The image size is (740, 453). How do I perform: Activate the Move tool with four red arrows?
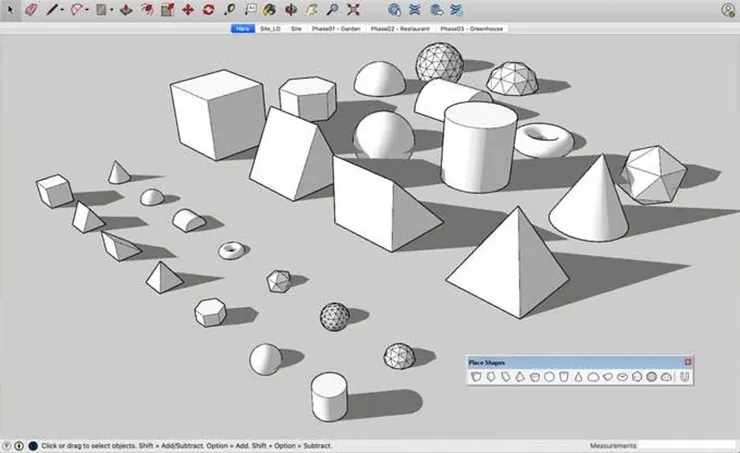coord(188,9)
